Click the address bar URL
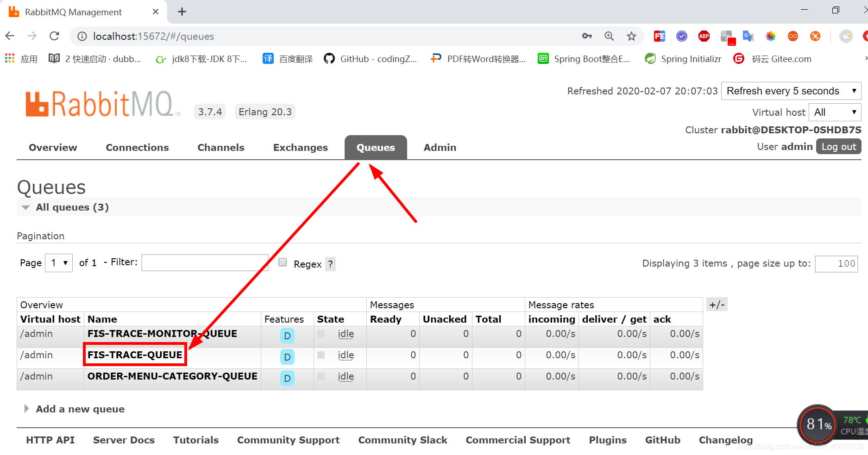 pyautogui.click(x=154, y=36)
